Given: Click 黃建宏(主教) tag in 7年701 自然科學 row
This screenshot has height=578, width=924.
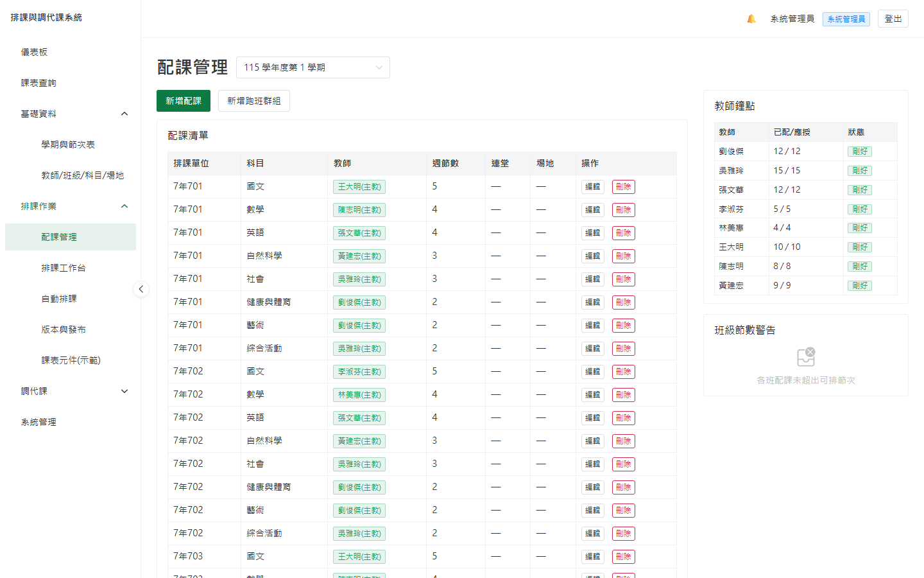Looking at the screenshot, I should pyautogui.click(x=359, y=256).
